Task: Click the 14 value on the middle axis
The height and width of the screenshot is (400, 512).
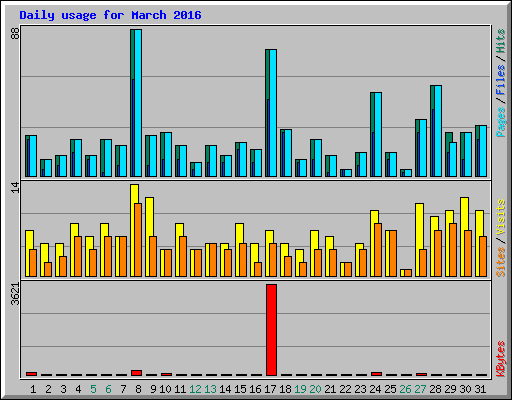Action: click(x=15, y=187)
